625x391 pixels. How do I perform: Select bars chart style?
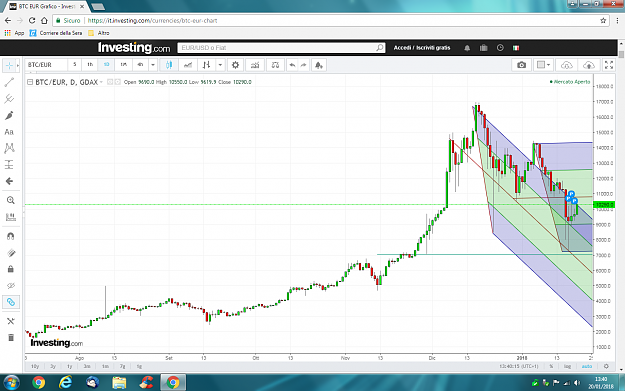point(206,65)
